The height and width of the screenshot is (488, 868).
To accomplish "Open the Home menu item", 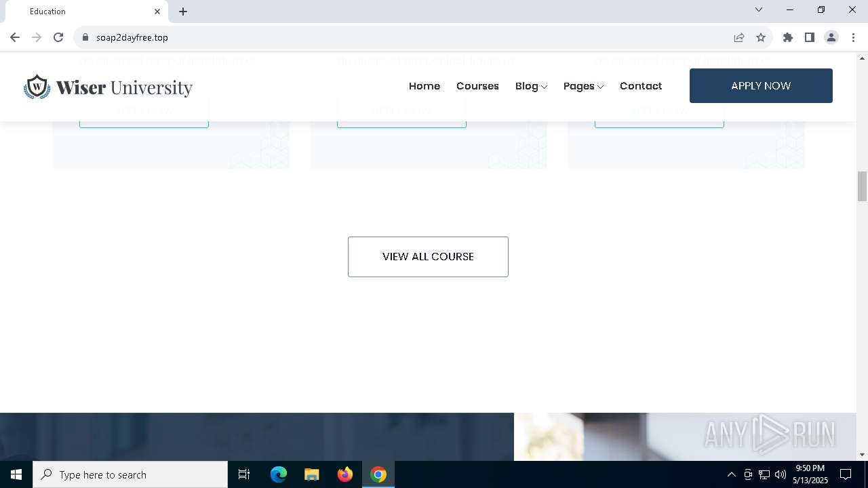I will (425, 86).
